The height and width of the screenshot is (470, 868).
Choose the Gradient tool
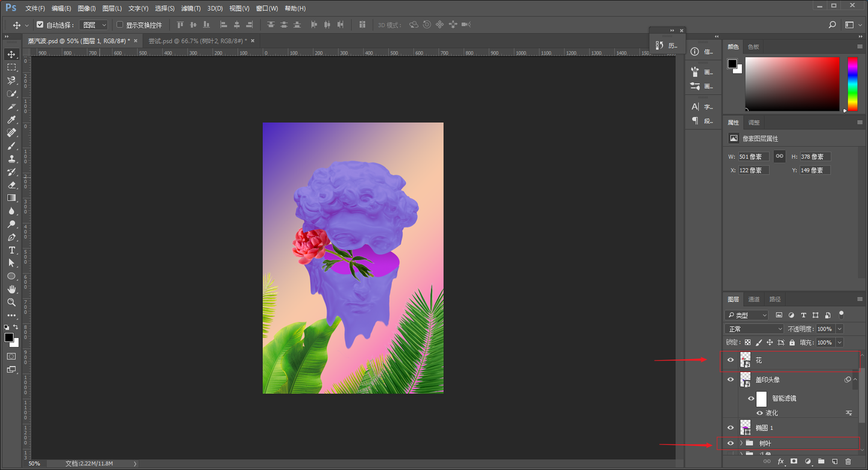pyautogui.click(x=11, y=198)
